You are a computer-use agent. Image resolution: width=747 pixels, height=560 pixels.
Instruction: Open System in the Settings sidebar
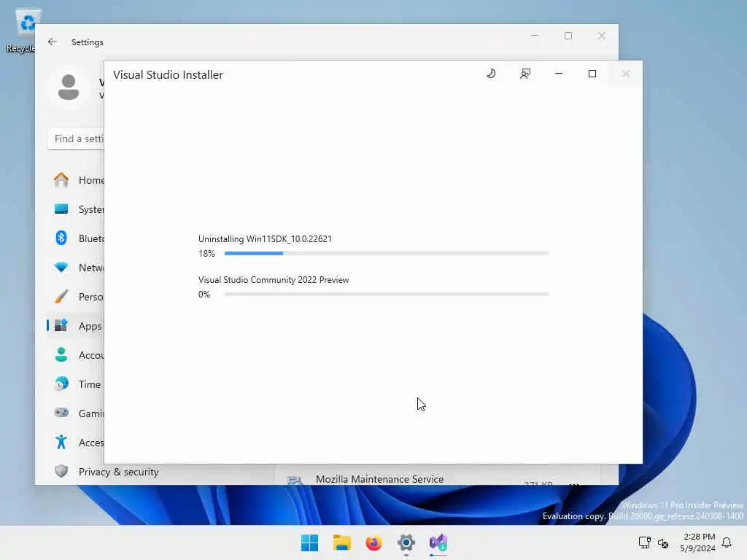point(76,209)
